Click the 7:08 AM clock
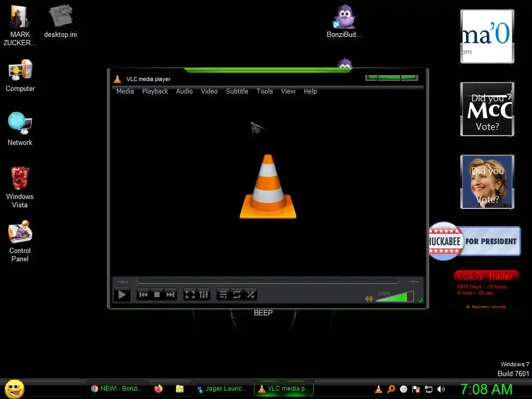 pyautogui.click(x=486, y=389)
